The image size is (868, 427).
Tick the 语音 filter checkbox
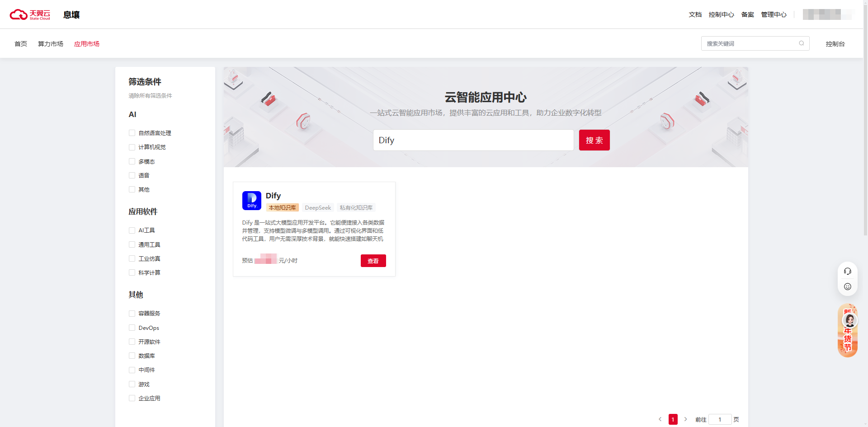[x=132, y=175]
